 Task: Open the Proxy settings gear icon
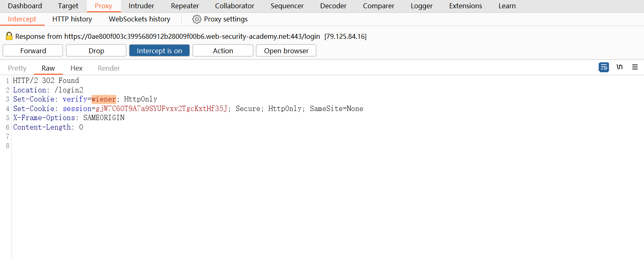197,19
